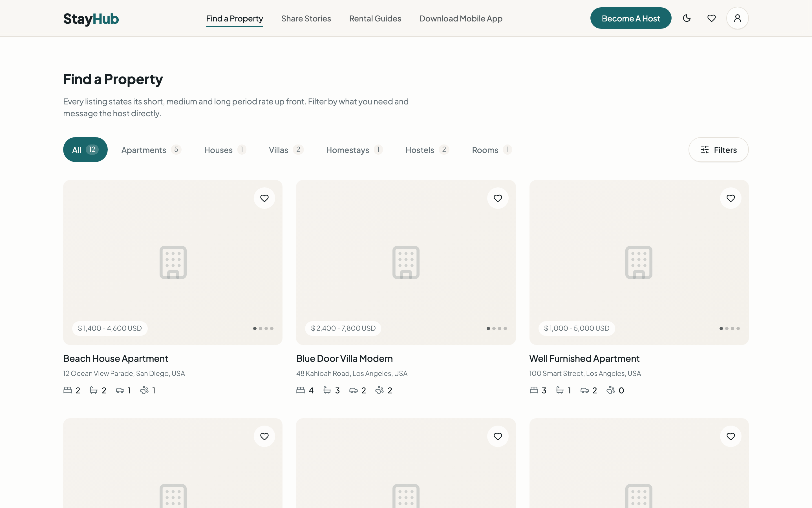Click Well Furnished Apartment bed icon
812x508 pixels.
533,390
